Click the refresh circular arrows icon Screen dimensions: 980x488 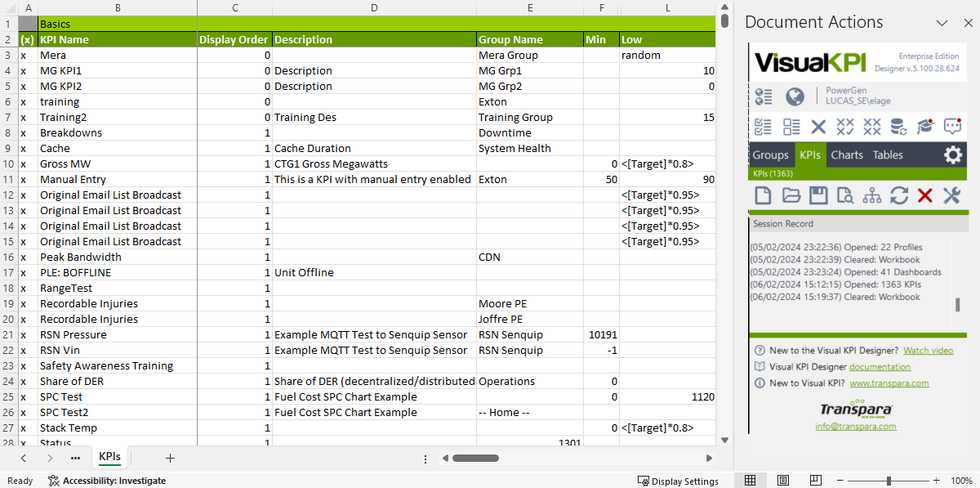(x=898, y=195)
